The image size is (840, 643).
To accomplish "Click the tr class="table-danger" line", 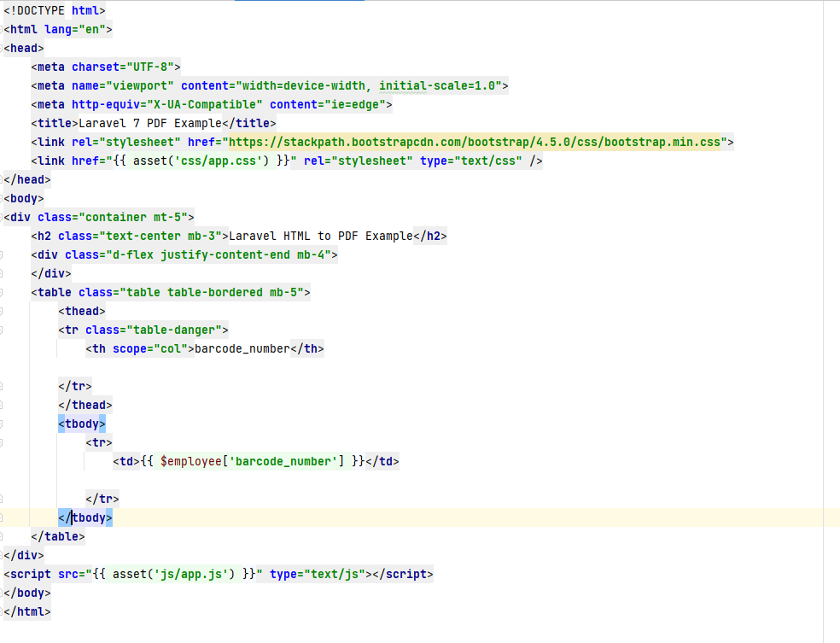I will (143, 330).
